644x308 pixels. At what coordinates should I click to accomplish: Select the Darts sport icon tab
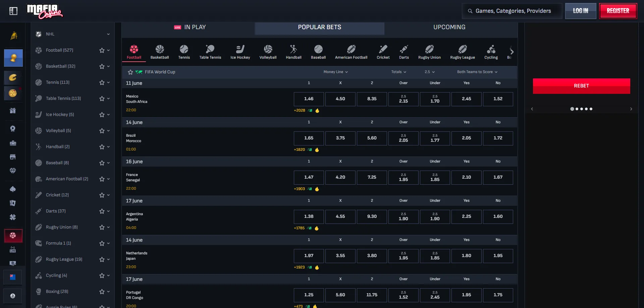pos(404,52)
